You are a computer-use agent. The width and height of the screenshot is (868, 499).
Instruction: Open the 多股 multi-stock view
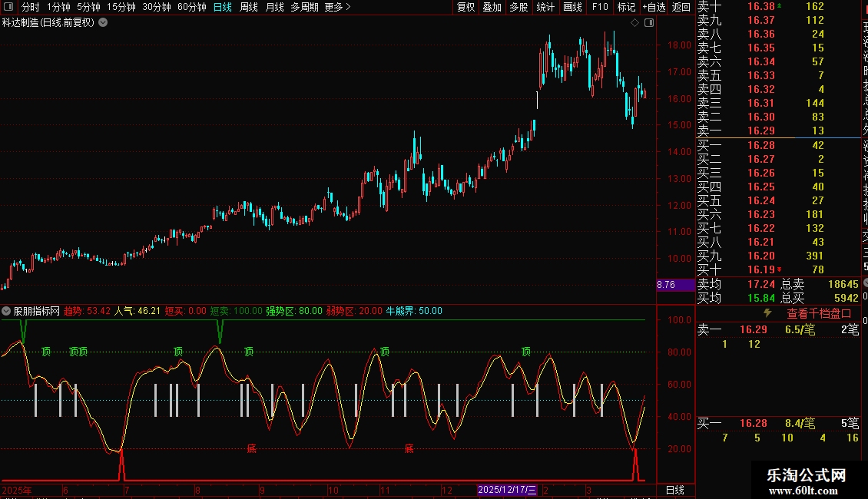[x=518, y=7]
